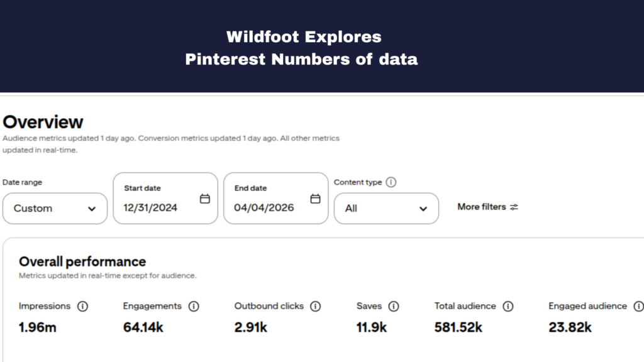
Task: Click the info icon beside Outbound clicks
Action: pos(316,307)
